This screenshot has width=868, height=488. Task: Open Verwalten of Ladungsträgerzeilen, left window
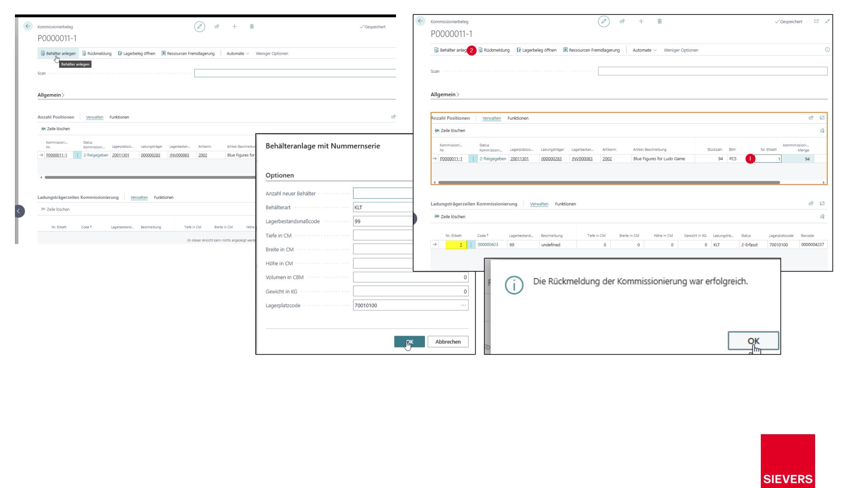click(139, 197)
